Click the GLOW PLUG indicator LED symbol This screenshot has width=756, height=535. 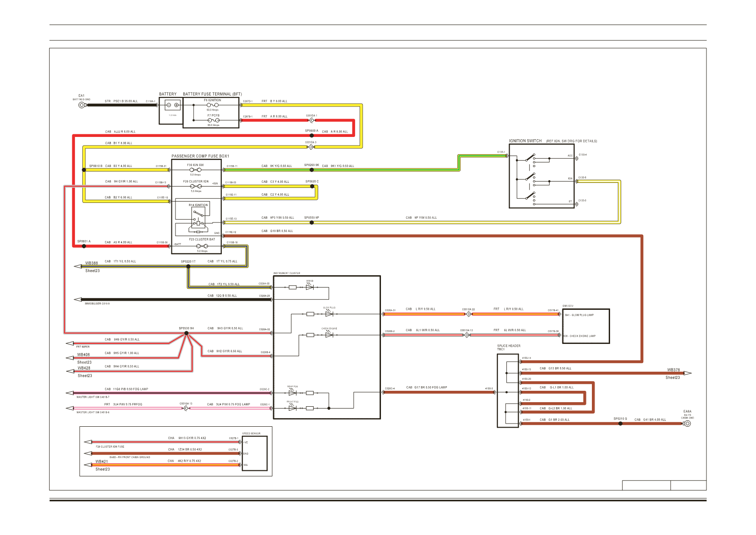pyautogui.click(x=329, y=313)
